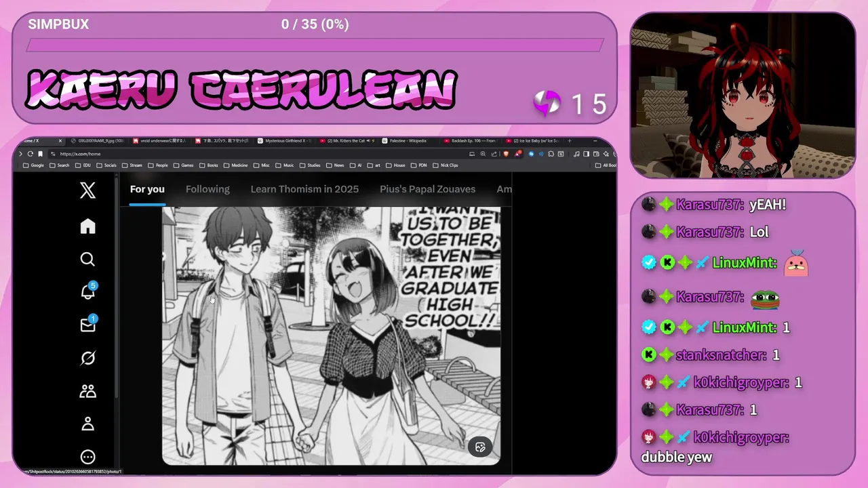Select the For you timeline tab
This screenshot has width=868, height=488.
147,189
